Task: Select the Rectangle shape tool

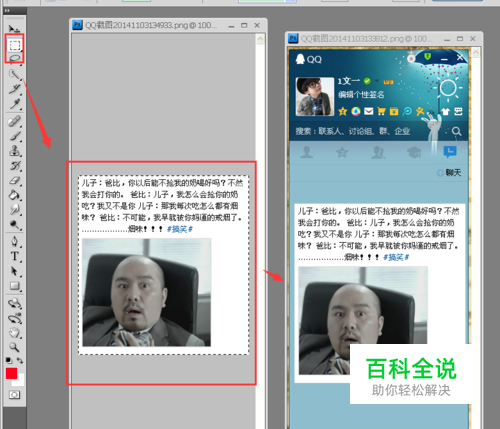Action: (14, 286)
